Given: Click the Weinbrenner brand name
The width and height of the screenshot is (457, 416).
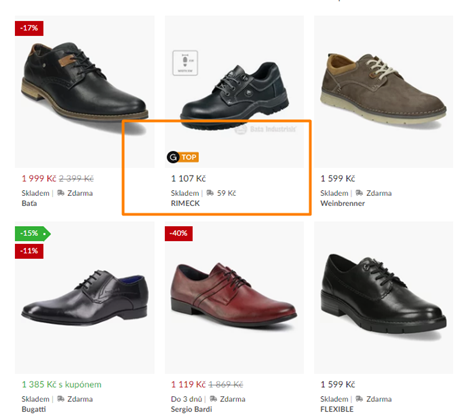Looking at the screenshot, I should (342, 203).
